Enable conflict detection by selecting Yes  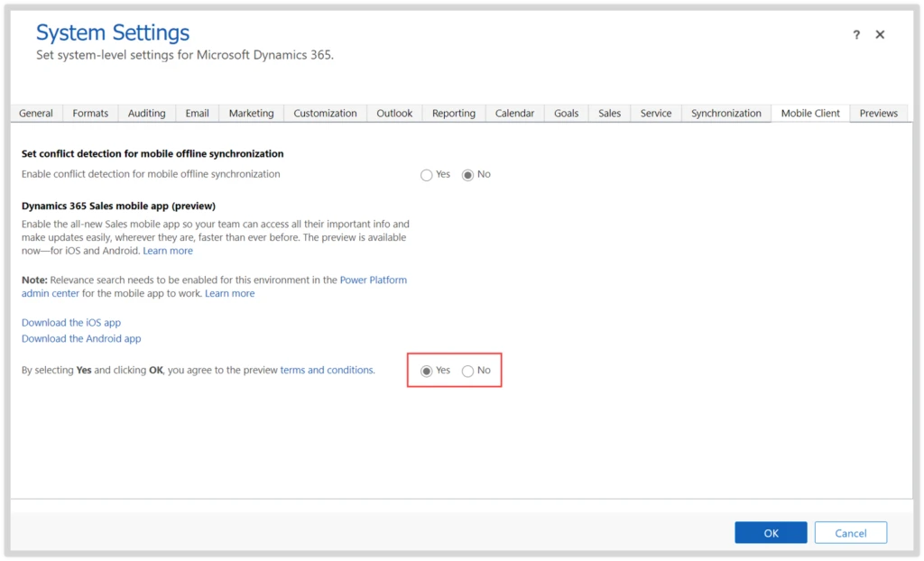coord(425,174)
